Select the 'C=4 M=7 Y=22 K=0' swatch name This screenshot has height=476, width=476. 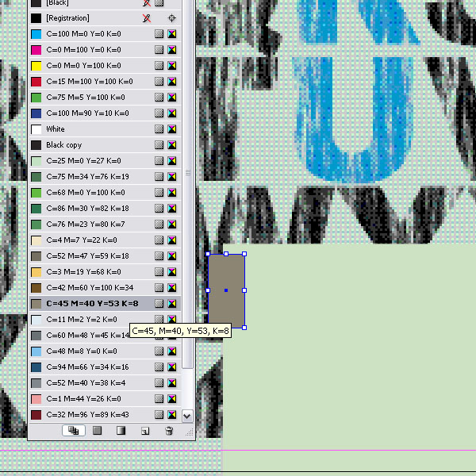pyautogui.click(x=82, y=240)
